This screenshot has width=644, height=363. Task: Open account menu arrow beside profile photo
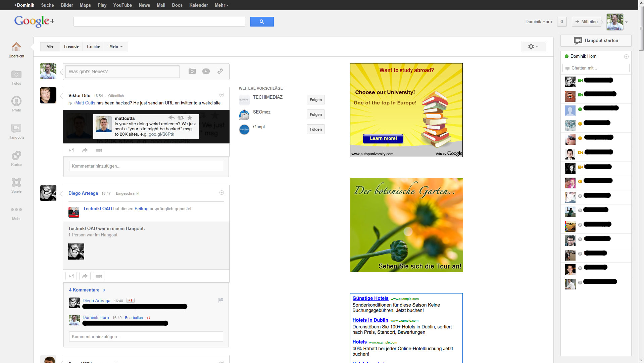[x=626, y=22]
